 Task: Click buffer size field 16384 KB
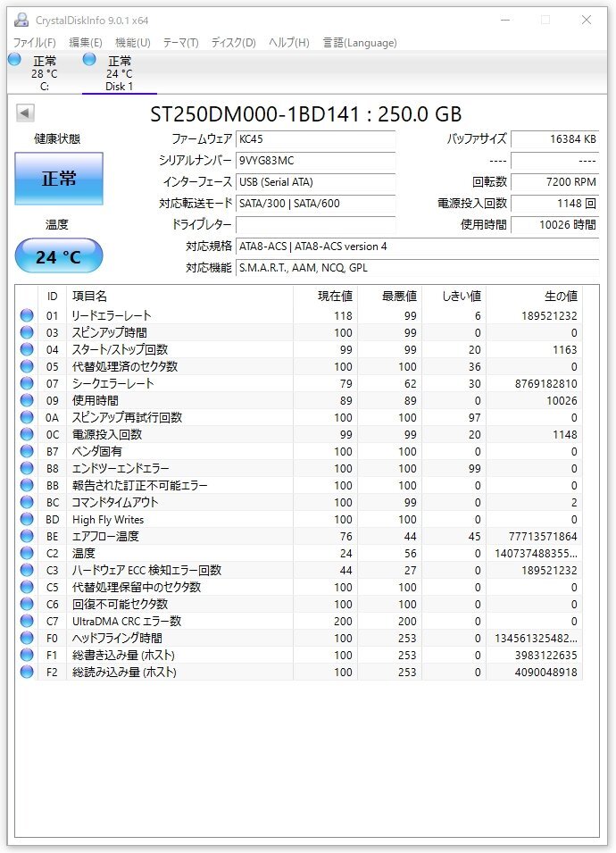pyautogui.click(x=554, y=139)
